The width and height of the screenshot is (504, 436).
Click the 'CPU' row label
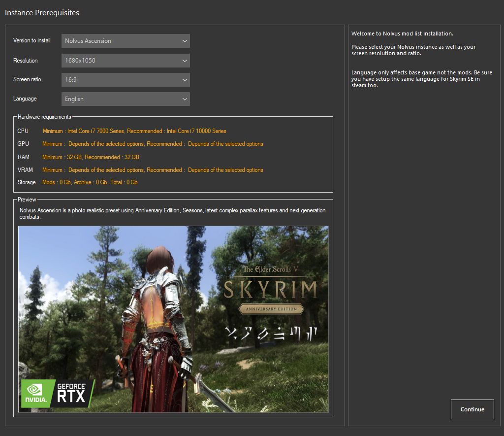tap(23, 131)
